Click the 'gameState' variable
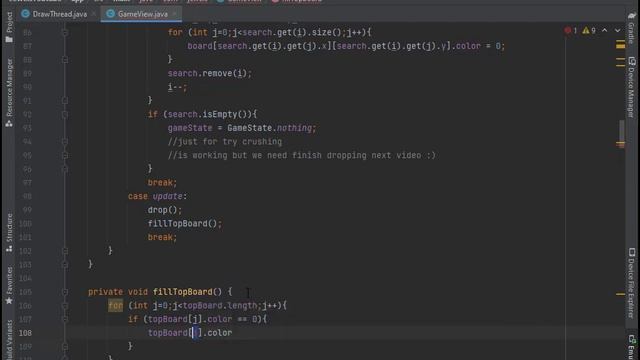The width and height of the screenshot is (640, 360). [190, 128]
